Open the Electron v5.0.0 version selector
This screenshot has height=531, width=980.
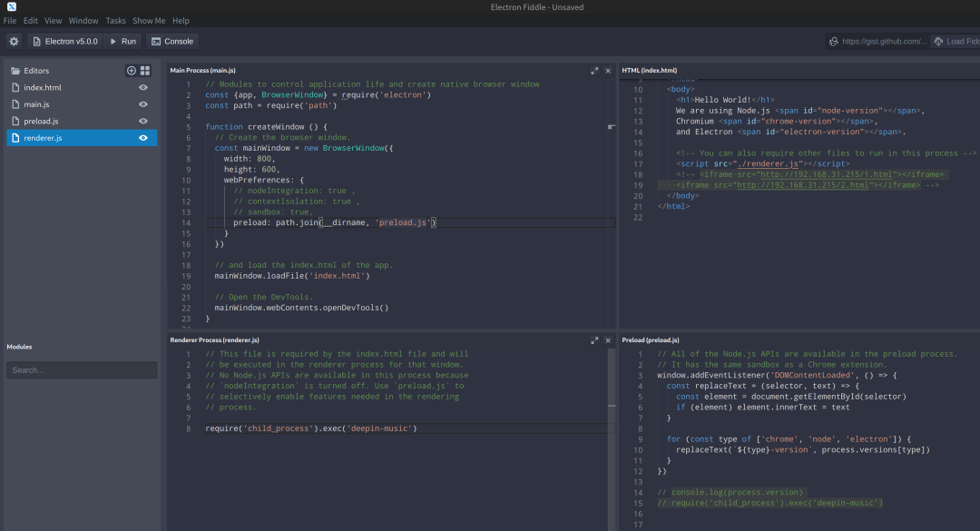(x=64, y=41)
